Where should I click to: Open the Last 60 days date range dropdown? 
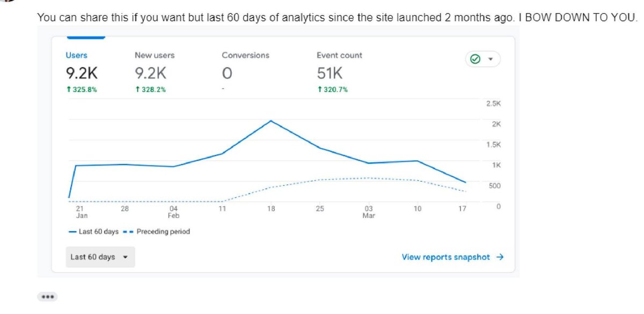tap(100, 257)
